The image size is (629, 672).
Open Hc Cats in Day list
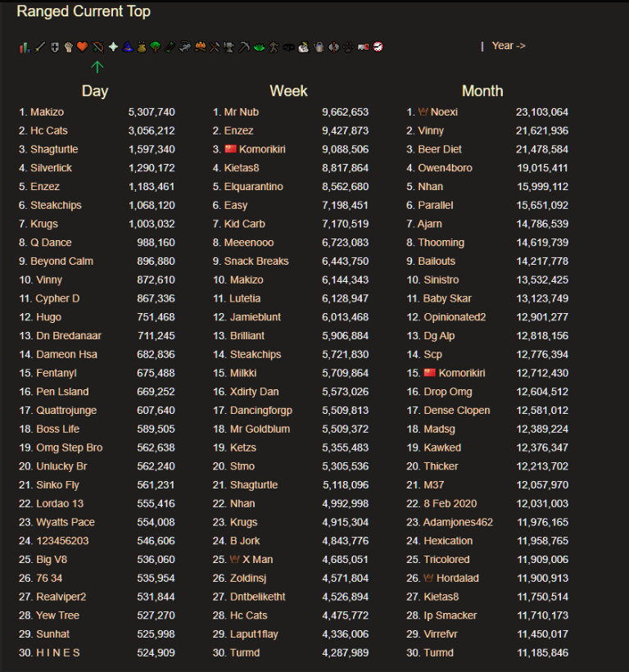[49, 130]
